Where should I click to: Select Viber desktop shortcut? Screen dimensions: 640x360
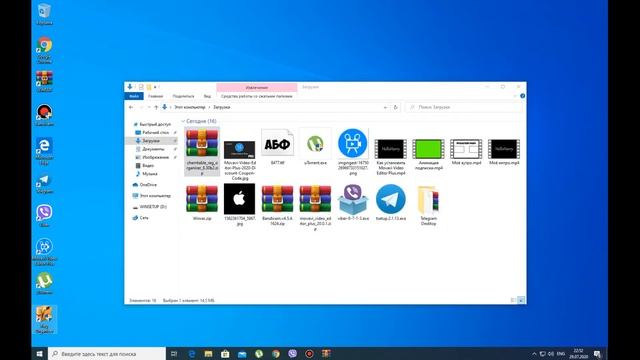click(44, 216)
